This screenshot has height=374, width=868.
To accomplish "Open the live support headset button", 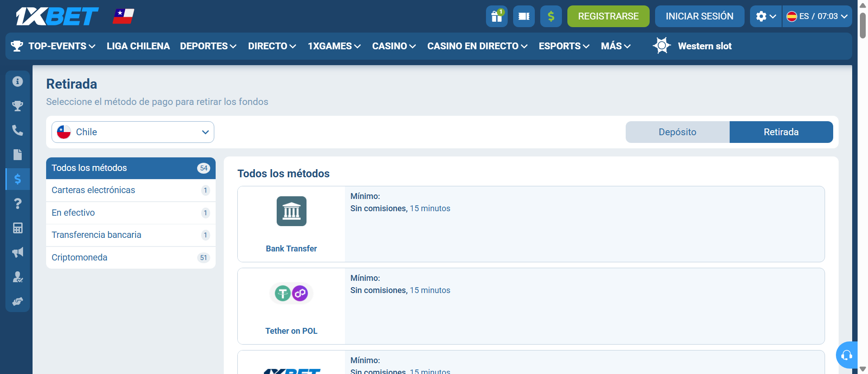I will [847, 355].
